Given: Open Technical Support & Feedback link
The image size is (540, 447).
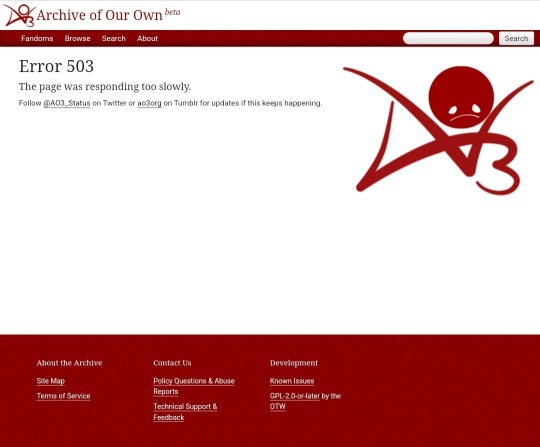Looking at the screenshot, I should point(185,412).
